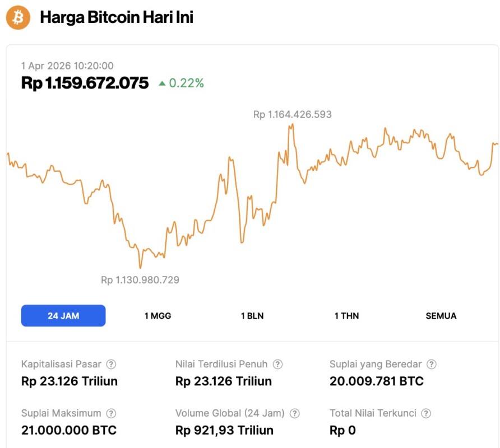Show info for Suplai yang Beredar

click(431, 365)
